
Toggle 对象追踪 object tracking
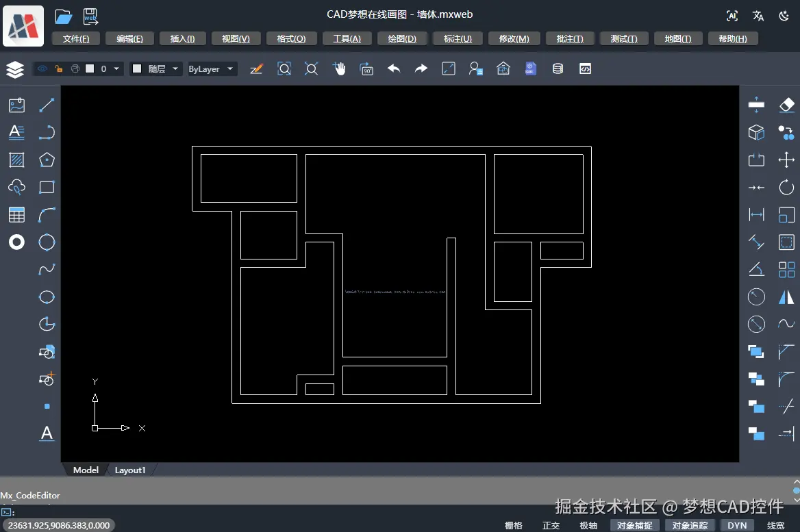click(690, 525)
